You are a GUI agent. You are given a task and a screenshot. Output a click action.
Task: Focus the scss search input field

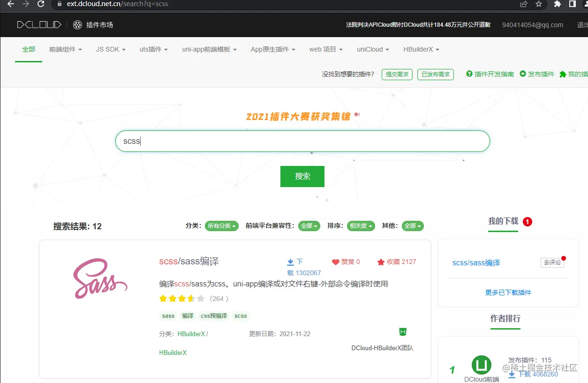tap(302, 141)
